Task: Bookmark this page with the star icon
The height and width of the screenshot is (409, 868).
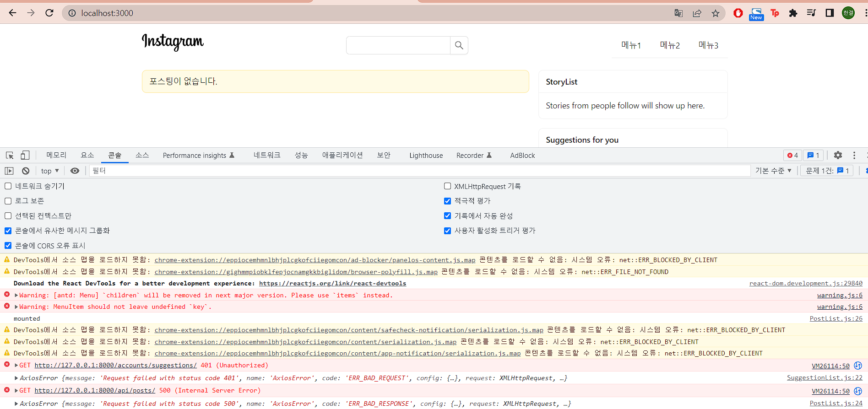Action: pos(715,13)
